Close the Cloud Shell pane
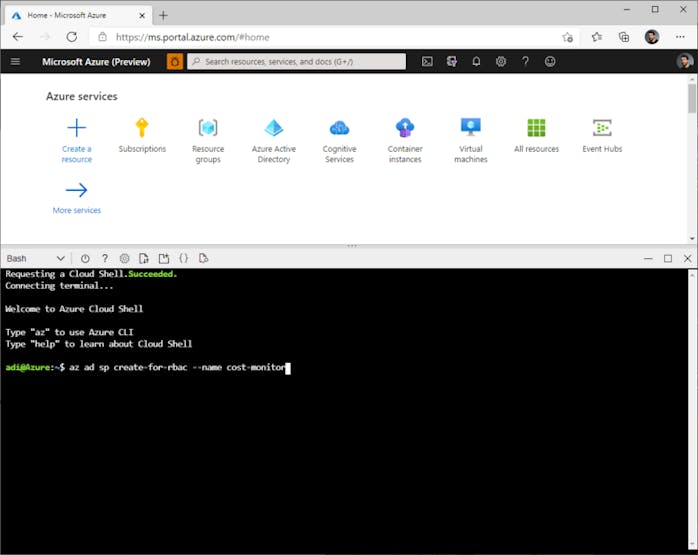The width and height of the screenshot is (698, 555). (x=687, y=259)
